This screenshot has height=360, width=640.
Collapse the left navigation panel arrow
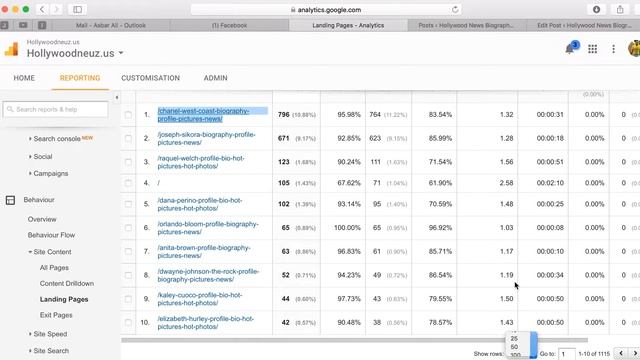(x=117, y=98)
